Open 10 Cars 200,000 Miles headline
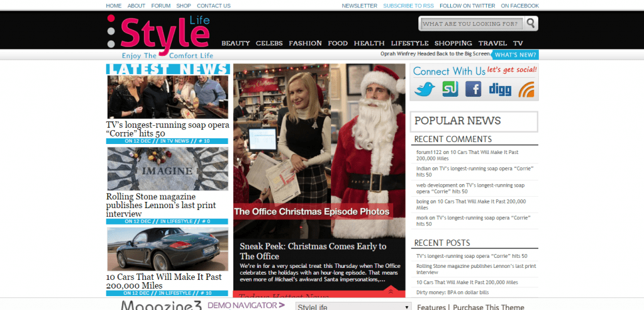Viewport: 644px width, 310px height. (x=164, y=281)
